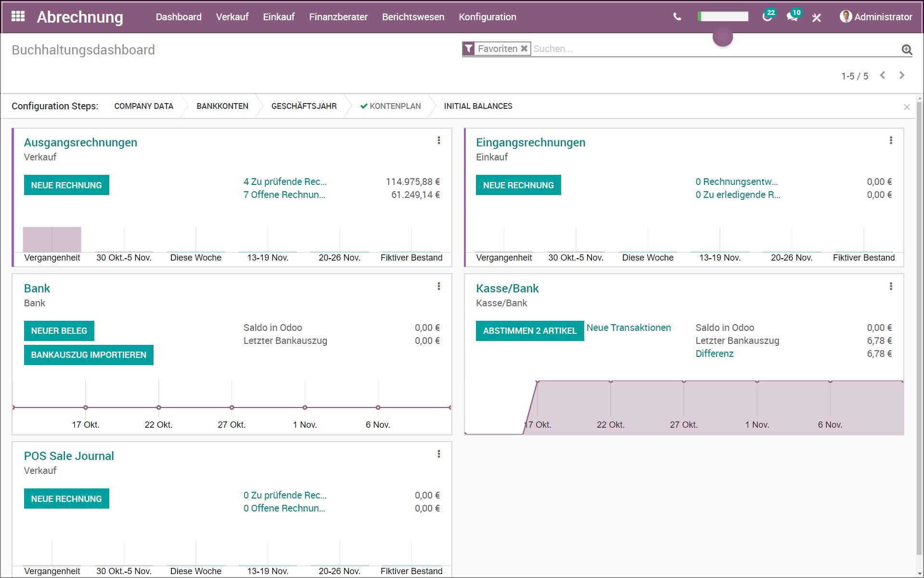Go to next page arrow
Image resolution: width=924 pixels, height=578 pixels.
[x=902, y=75]
